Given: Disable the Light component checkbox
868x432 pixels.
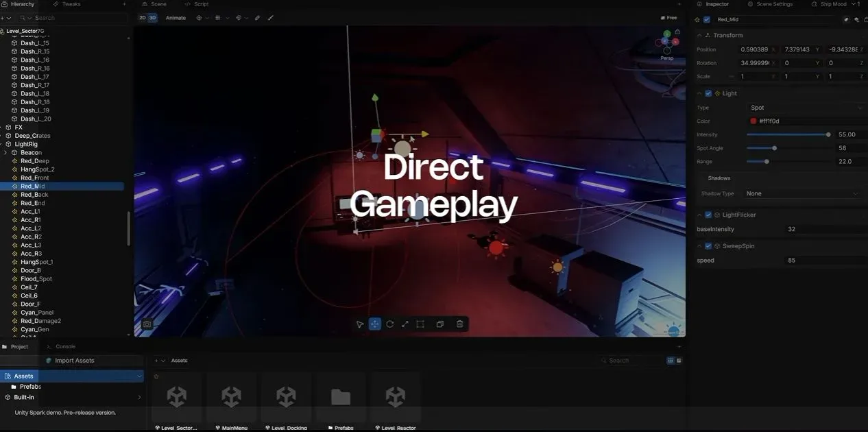Looking at the screenshot, I should coord(708,93).
